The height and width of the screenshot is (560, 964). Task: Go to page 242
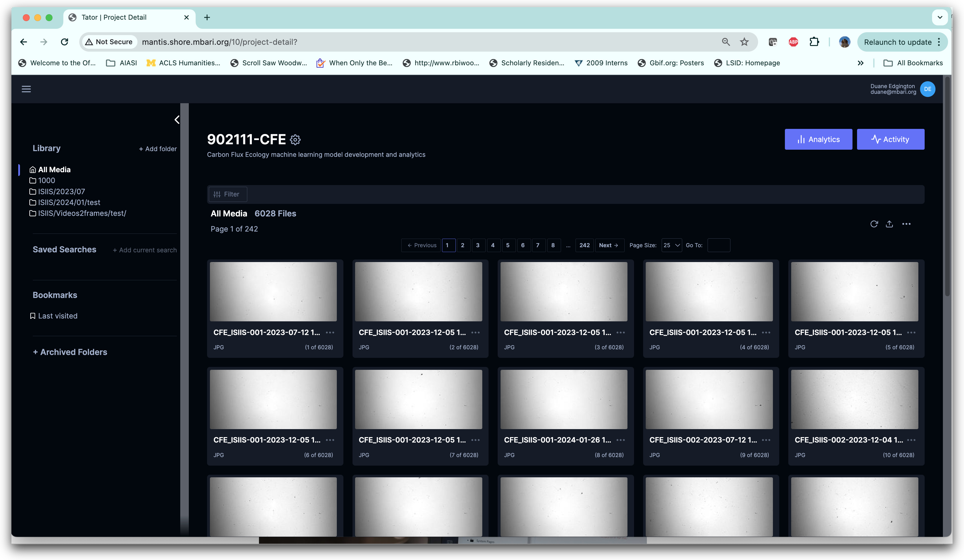(584, 245)
